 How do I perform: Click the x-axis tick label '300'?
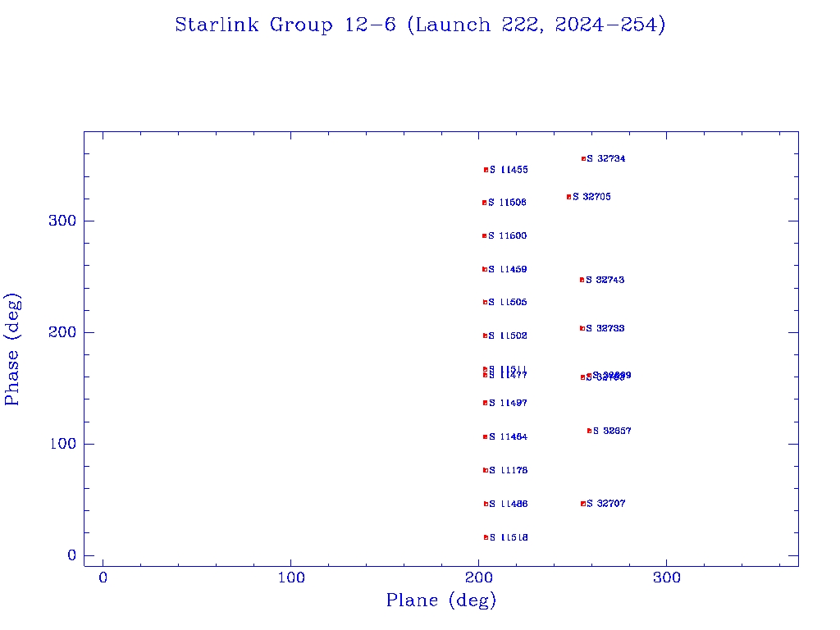[667, 577]
